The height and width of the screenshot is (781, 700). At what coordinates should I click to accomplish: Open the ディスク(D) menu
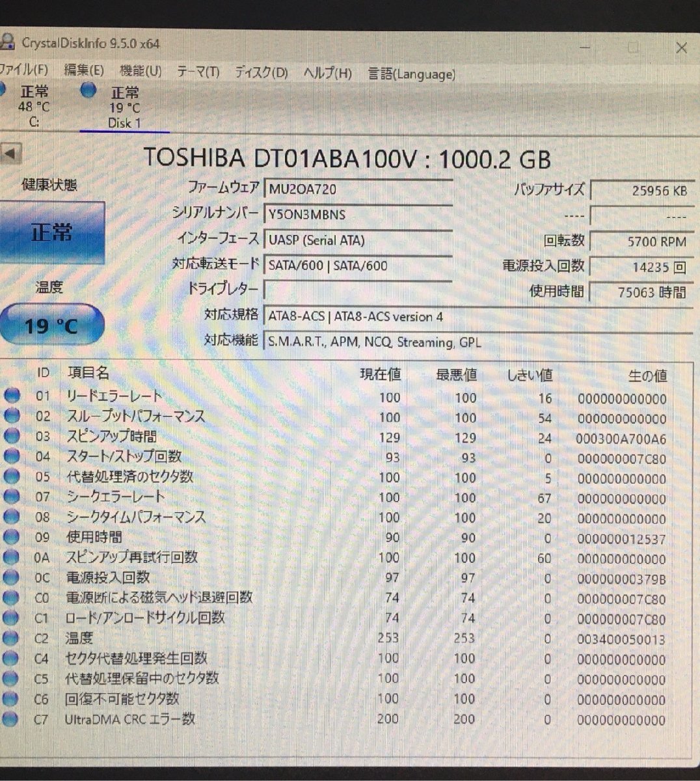(x=261, y=72)
